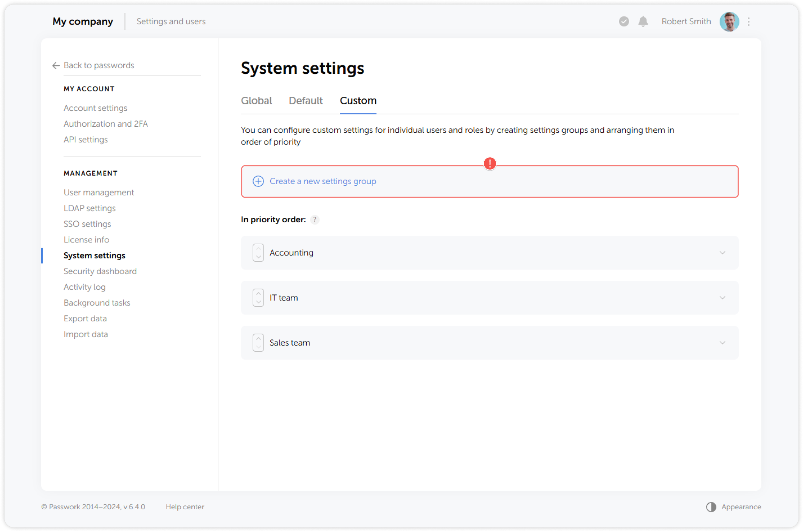This screenshot has width=803, height=532.
Task: Expand the IT team settings group
Action: 723,298
